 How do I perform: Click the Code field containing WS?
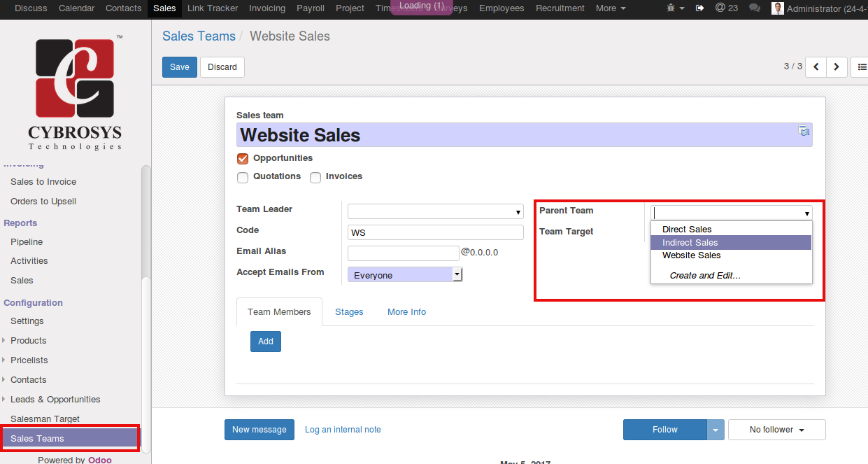(x=436, y=232)
